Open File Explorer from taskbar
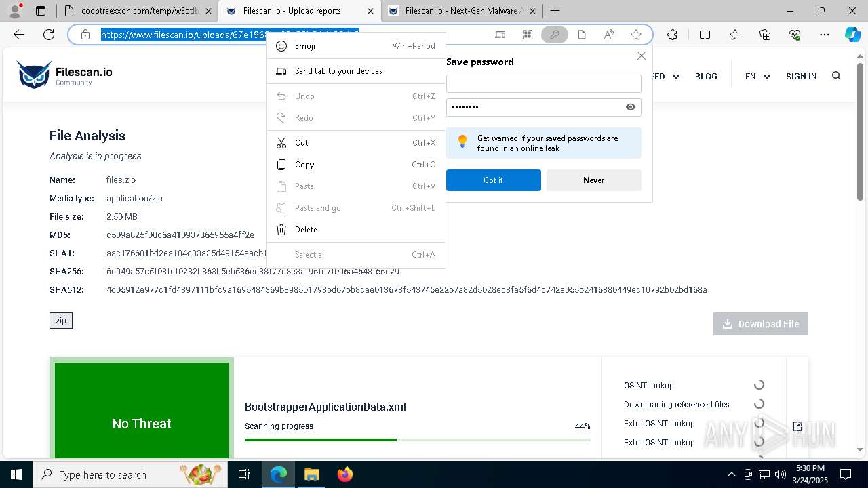 click(311, 474)
